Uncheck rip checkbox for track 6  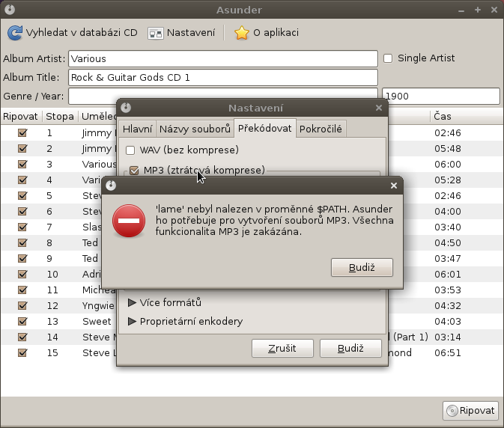[22, 211]
